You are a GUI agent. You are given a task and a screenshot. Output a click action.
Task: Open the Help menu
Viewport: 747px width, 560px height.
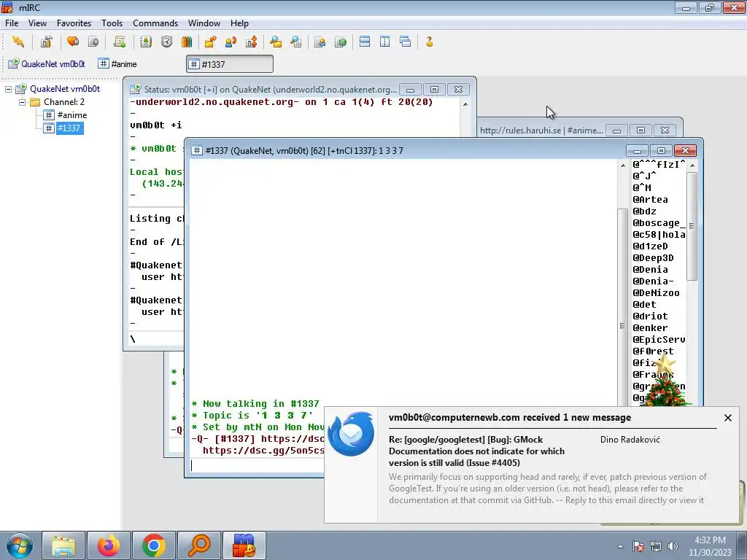[x=239, y=23]
